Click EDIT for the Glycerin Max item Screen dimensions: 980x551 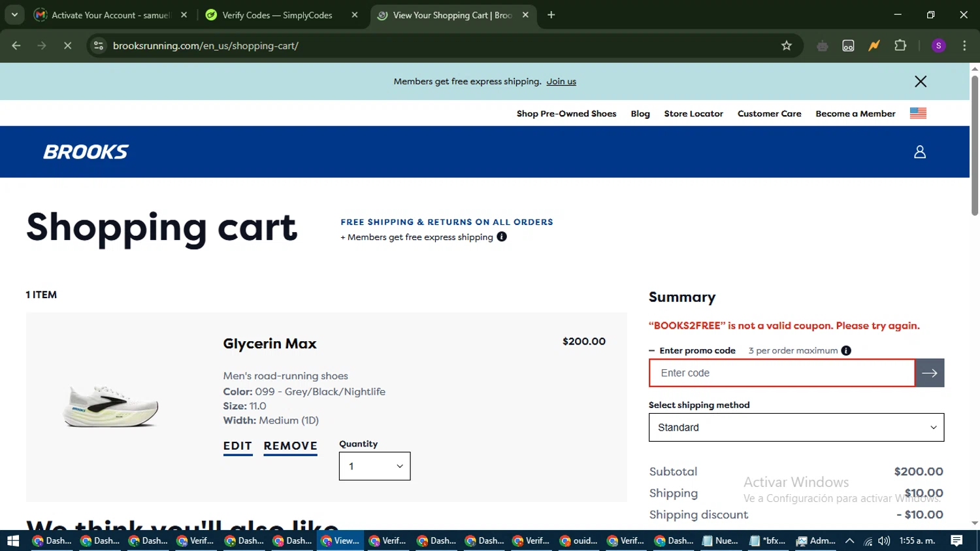point(237,446)
